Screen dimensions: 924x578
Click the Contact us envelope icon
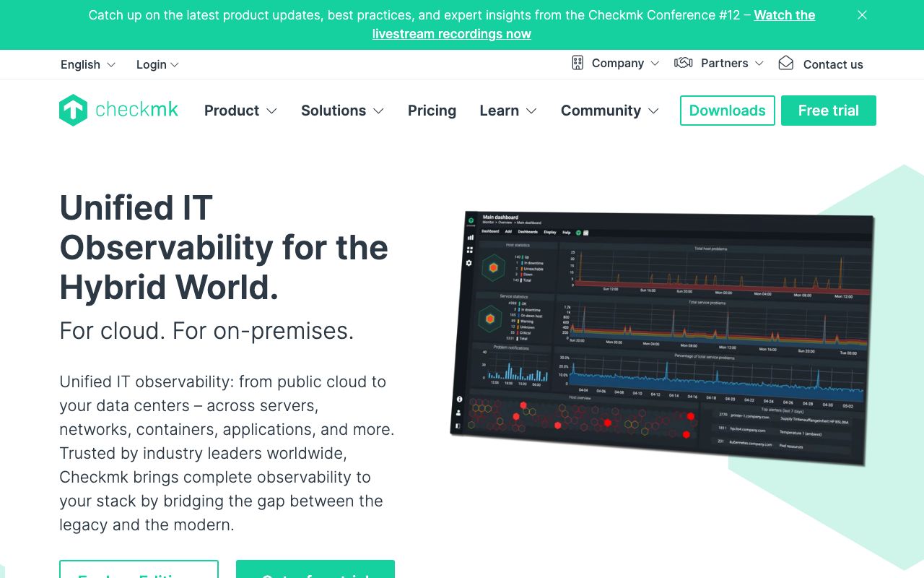pos(786,64)
